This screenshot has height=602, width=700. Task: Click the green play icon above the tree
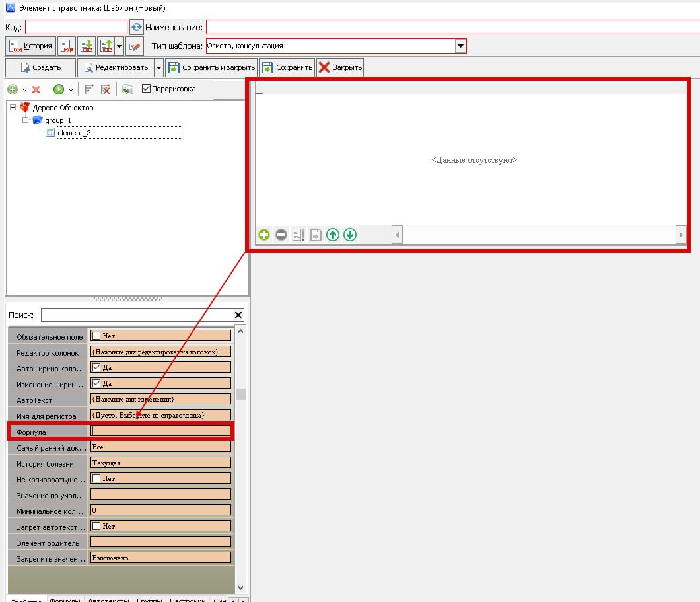click(x=59, y=89)
